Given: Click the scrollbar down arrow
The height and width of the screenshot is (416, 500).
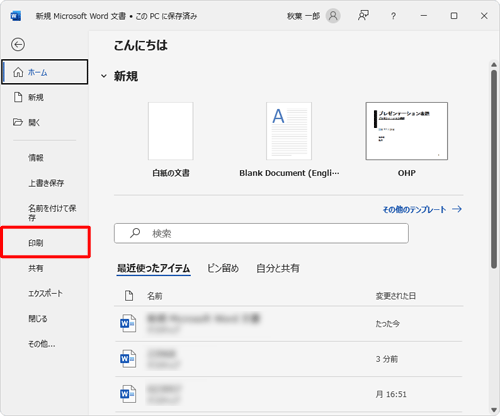Looking at the screenshot, I should [494, 410].
